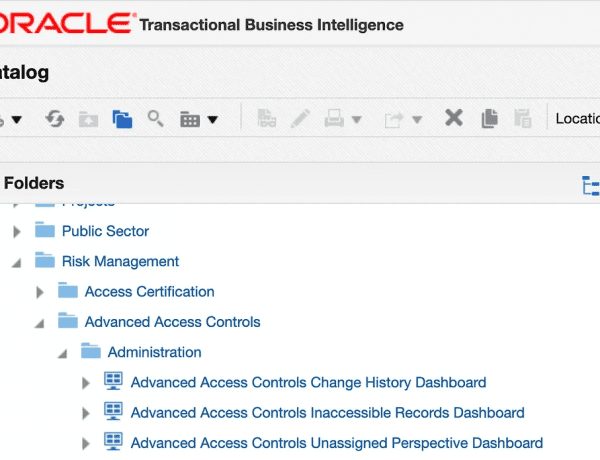Select the Administration folder
Screen dimensions: 600x460
click(x=155, y=352)
